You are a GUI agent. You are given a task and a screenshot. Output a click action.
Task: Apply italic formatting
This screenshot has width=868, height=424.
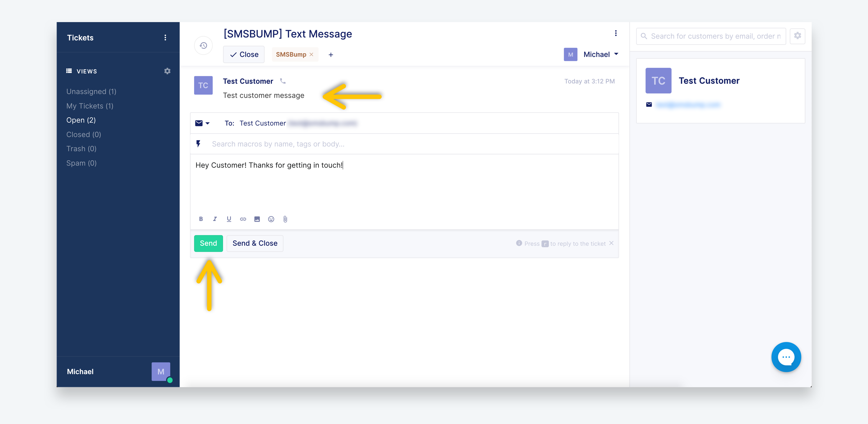(215, 219)
